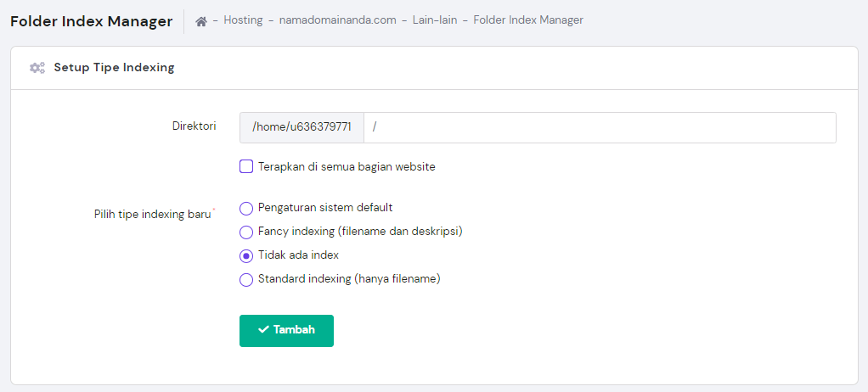Viewport: 868px width, 392px height.
Task: Choose Fancy indexing radio option
Action: [x=246, y=232]
